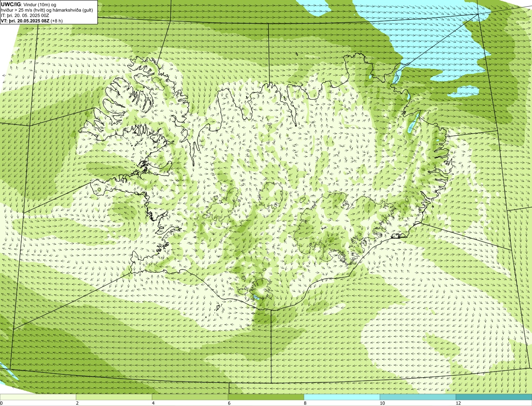Click the 'VT: þri. 20.05.2025 08Z (+8 h)' line
This screenshot has height=406, width=532.
tap(32, 21)
